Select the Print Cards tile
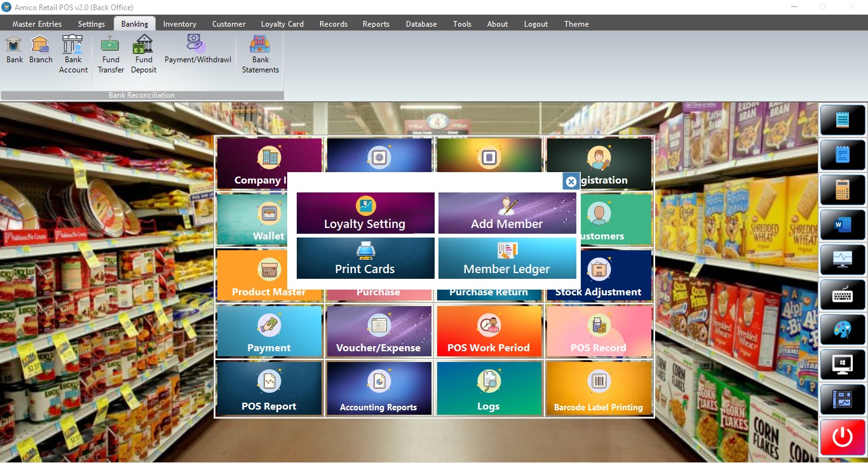868x463 pixels. click(x=365, y=258)
